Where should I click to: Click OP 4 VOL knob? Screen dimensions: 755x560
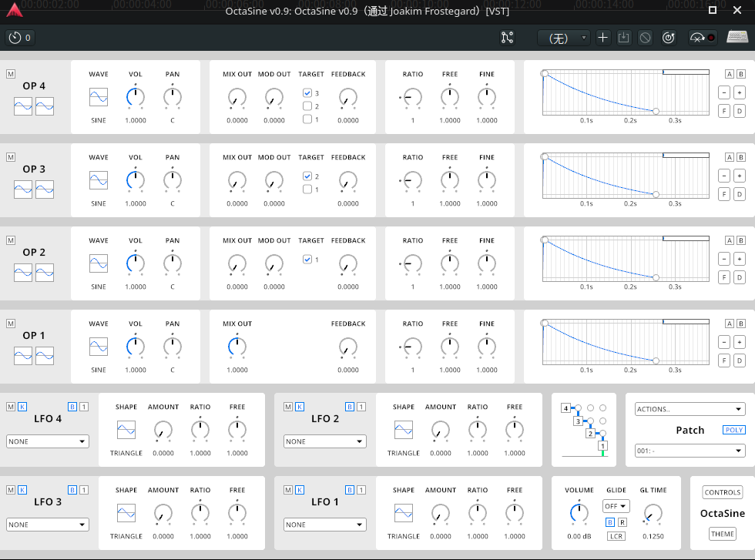point(136,97)
